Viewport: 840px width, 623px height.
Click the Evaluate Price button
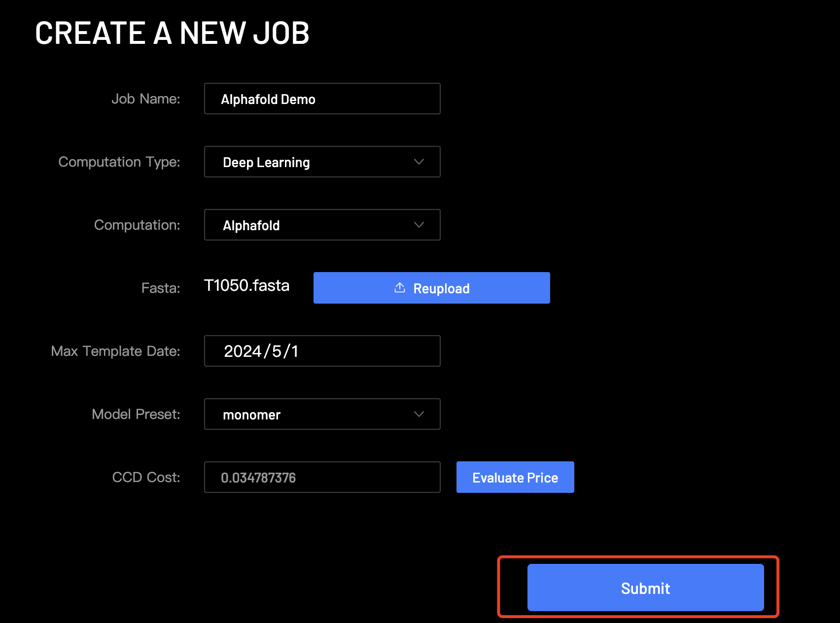tap(515, 477)
